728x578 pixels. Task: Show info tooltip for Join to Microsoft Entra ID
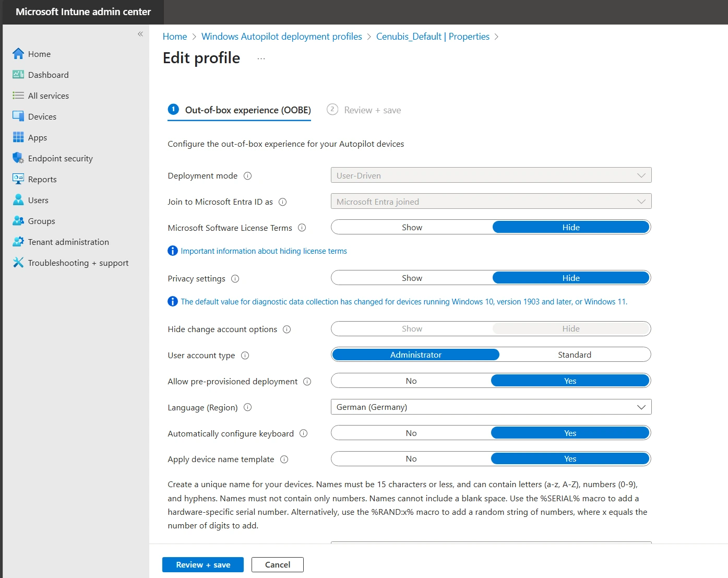pos(283,202)
